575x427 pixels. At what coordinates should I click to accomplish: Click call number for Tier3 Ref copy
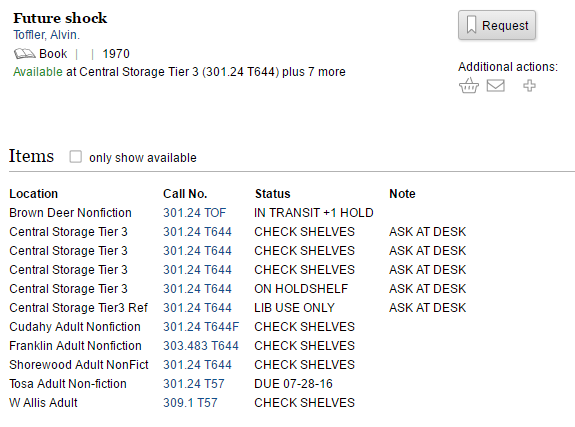click(197, 308)
